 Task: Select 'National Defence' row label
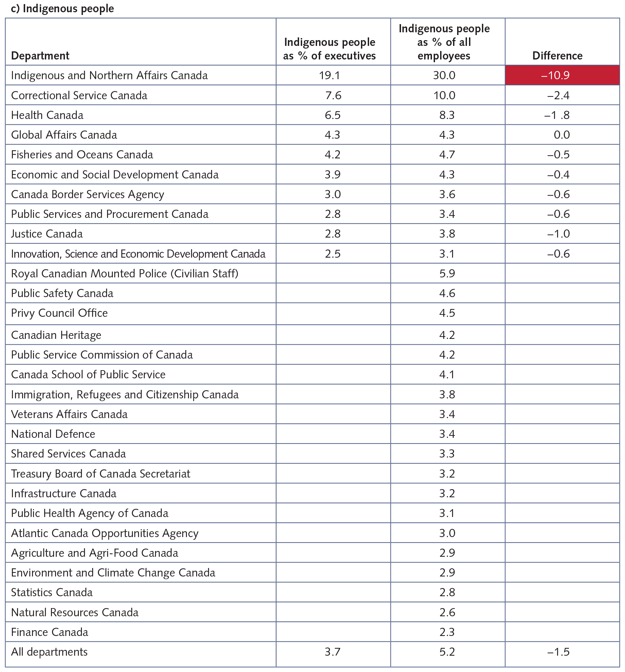[x=53, y=434]
